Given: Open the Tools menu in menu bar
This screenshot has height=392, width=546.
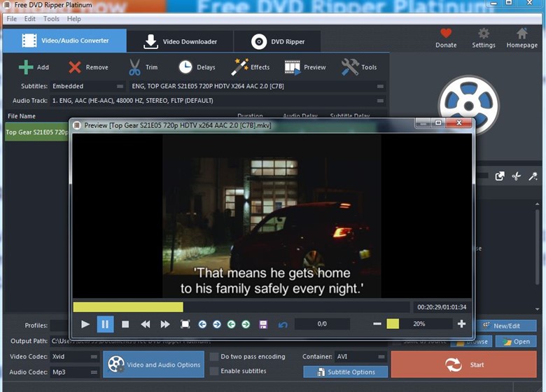Looking at the screenshot, I should click(x=51, y=19).
